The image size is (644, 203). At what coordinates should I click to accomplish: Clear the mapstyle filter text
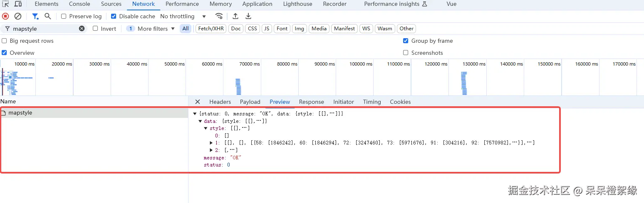pyautogui.click(x=82, y=29)
